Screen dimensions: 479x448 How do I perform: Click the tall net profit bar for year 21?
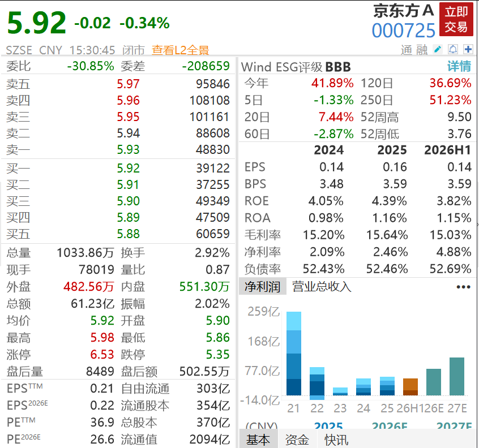coord(294,354)
